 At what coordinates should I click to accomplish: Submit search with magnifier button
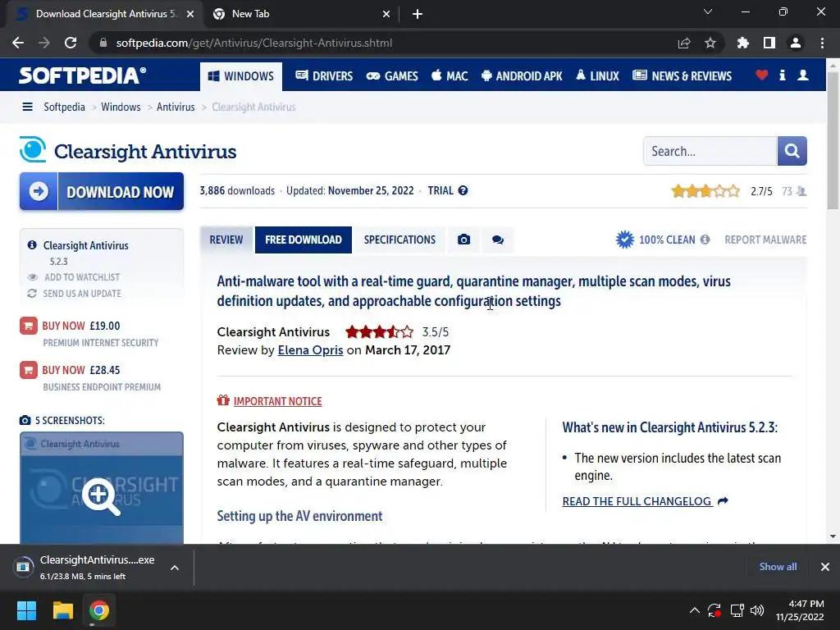click(792, 151)
